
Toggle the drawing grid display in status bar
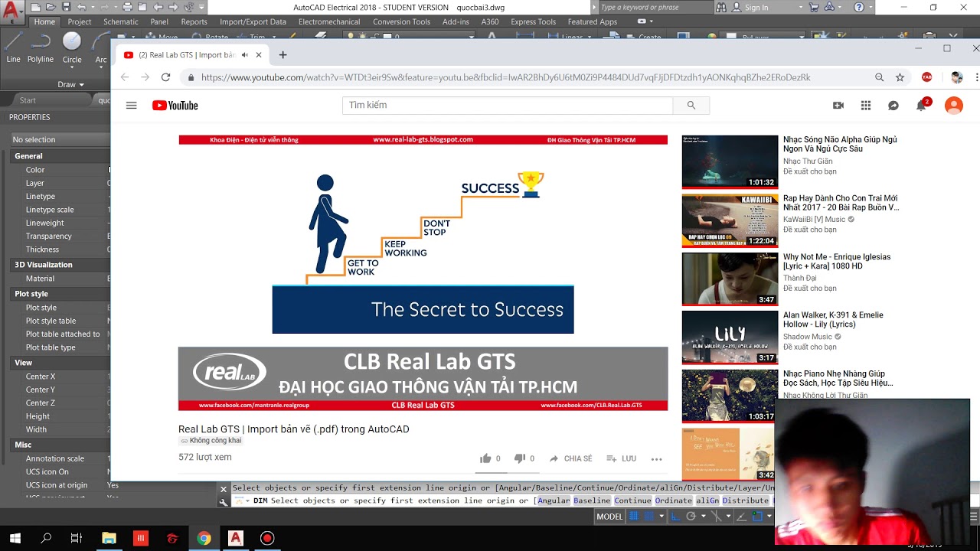tap(634, 517)
